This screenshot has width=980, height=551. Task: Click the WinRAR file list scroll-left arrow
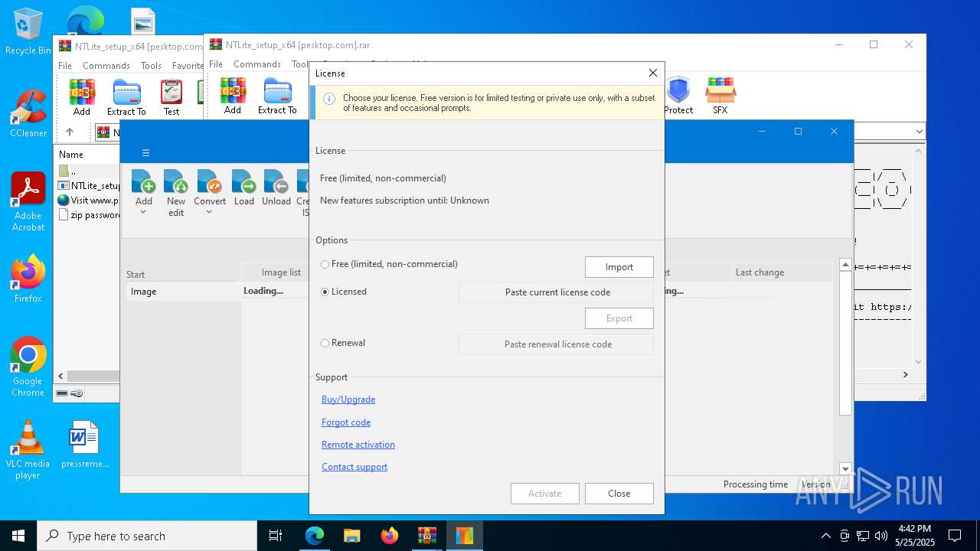[61, 376]
